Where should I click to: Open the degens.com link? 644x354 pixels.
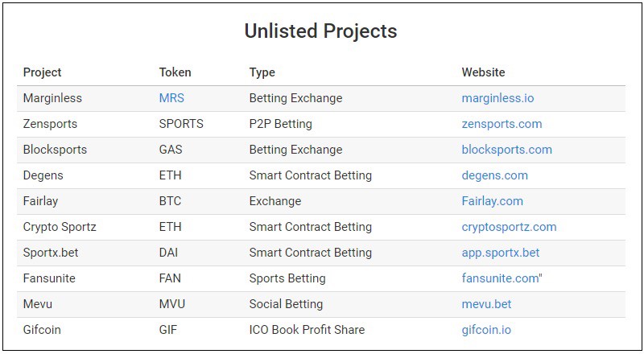point(494,175)
